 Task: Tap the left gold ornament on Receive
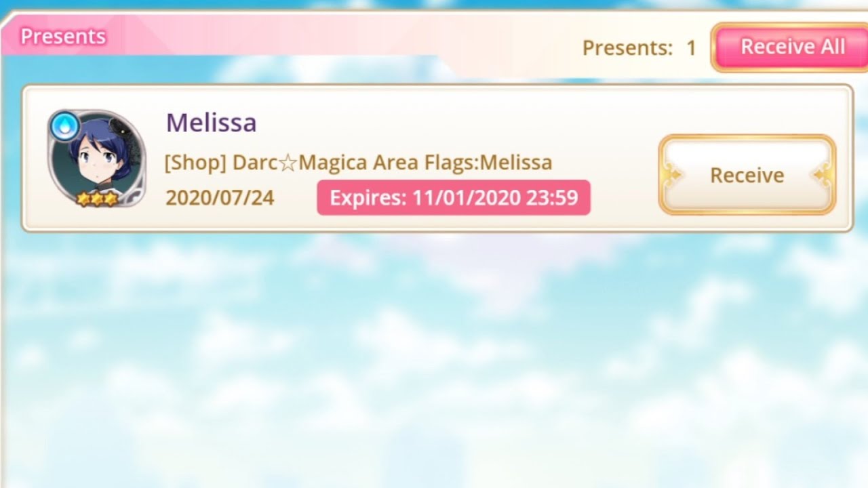(674, 176)
